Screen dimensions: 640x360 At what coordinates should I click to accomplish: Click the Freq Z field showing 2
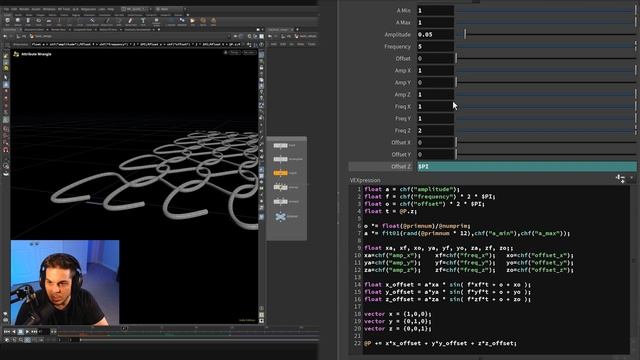(435, 131)
